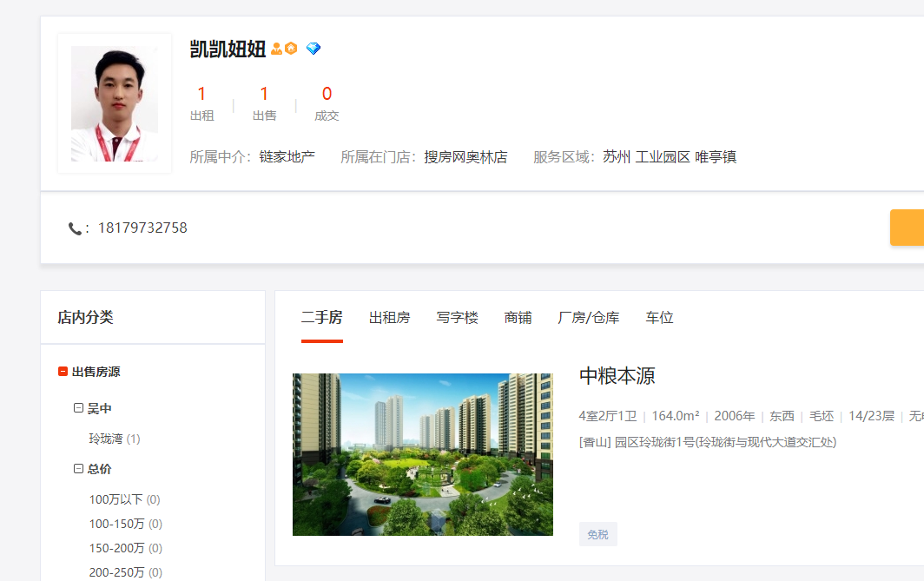Screen dimensions: 924x581
Task: Filter listings by 100万以下 price
Action: [x=115, y=499]
